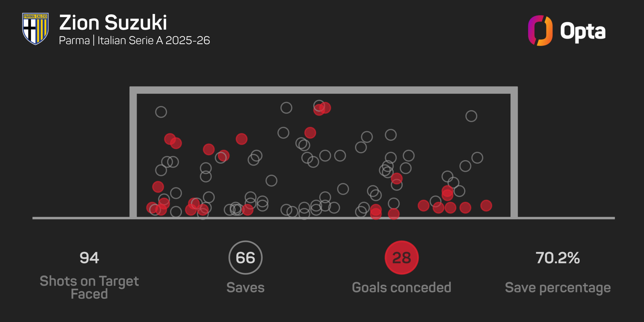The height and width of the screenshot is (322, 644).
Task: Click the Goals conceded label
Action: [402, 287]
